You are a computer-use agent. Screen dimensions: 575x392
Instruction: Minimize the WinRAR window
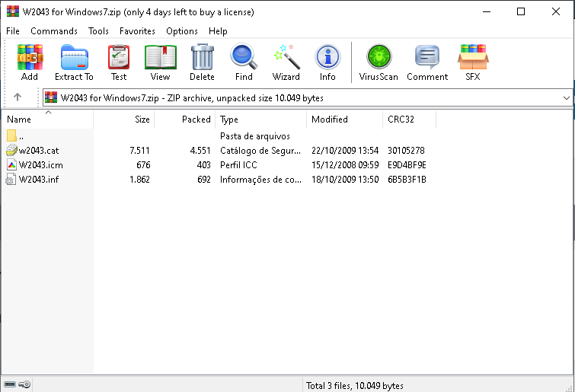[487, 11]
